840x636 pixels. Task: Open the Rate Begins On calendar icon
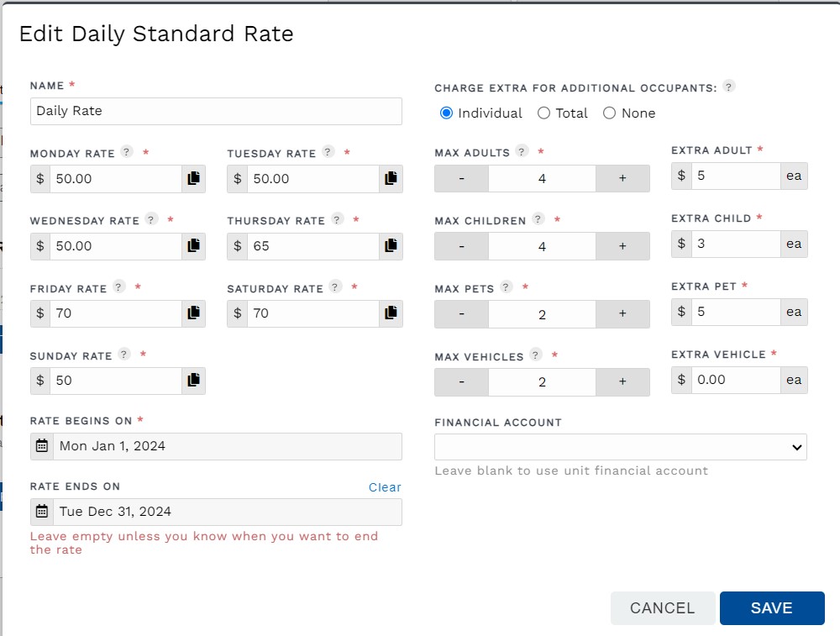[x=41, y=446]
